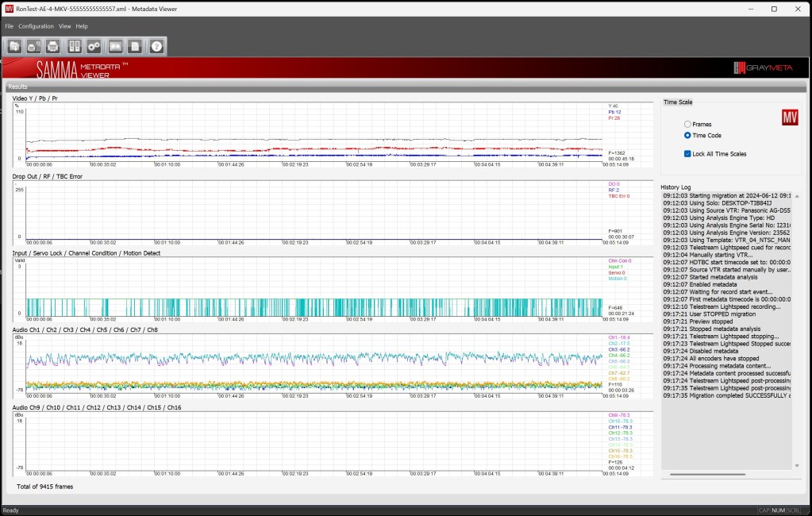The width and height of the screenshot is (812, 516).
Task: Open help with the question mark icon
Action: [156, 46]
